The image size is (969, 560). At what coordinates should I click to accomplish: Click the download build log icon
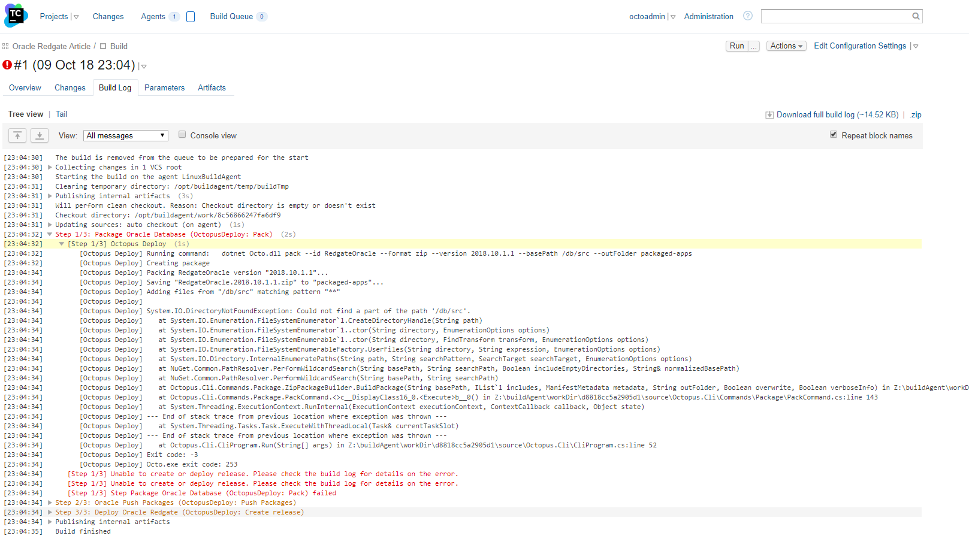[x=769, y=115]
